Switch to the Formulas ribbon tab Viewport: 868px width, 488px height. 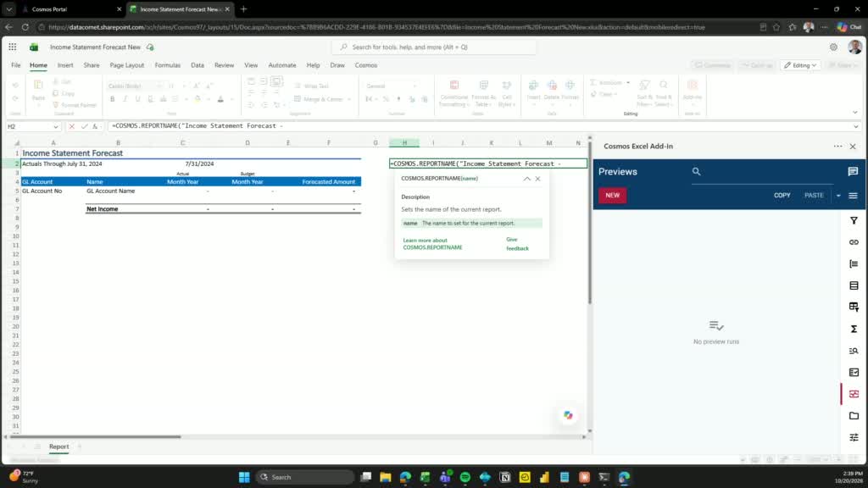coord(168,65)
